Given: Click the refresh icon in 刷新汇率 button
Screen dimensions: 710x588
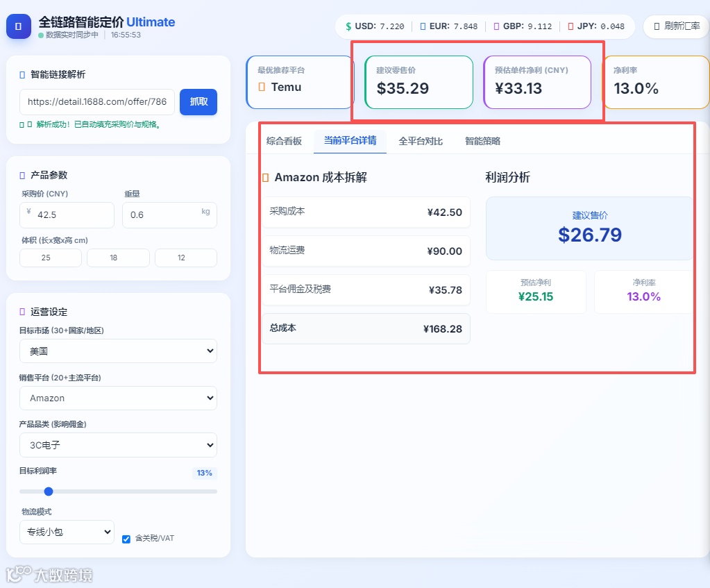Looking at the screenshot, I should tap(657, 26).
